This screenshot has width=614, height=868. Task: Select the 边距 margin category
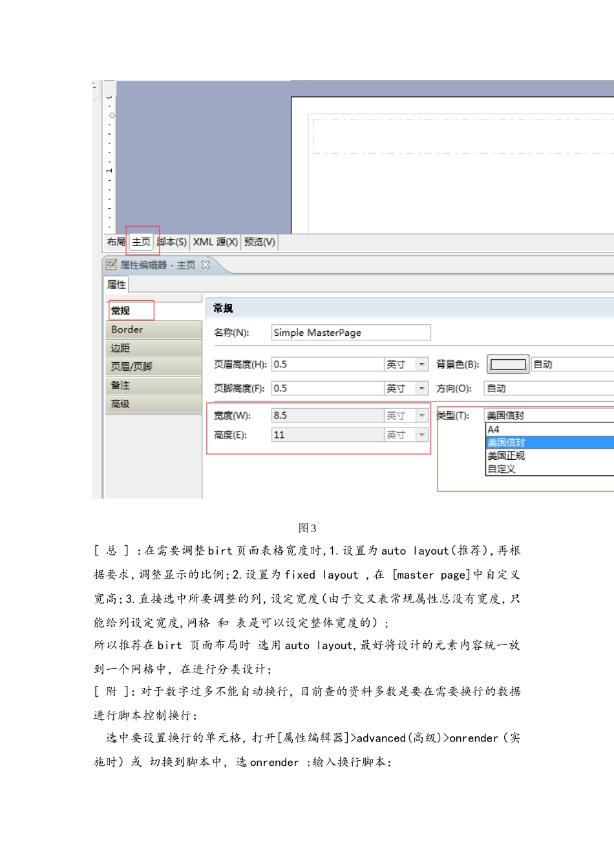point(154,348)
